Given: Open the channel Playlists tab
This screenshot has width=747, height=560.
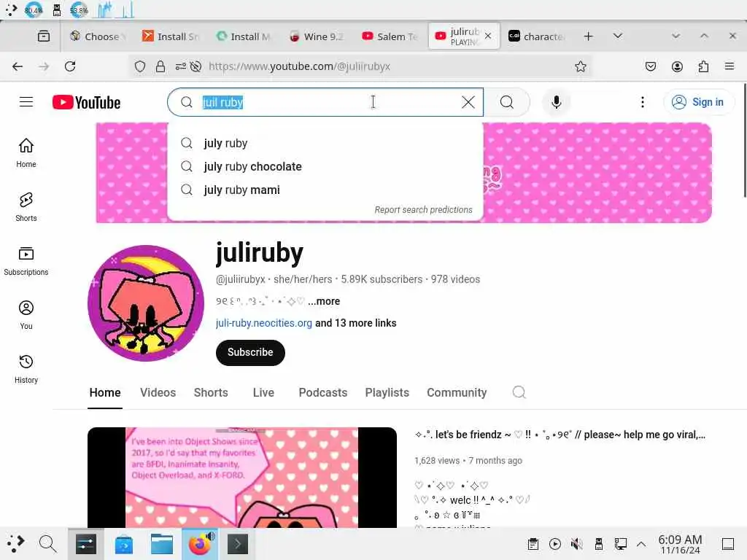Looking at the screenshot, I should coord(387,392).
